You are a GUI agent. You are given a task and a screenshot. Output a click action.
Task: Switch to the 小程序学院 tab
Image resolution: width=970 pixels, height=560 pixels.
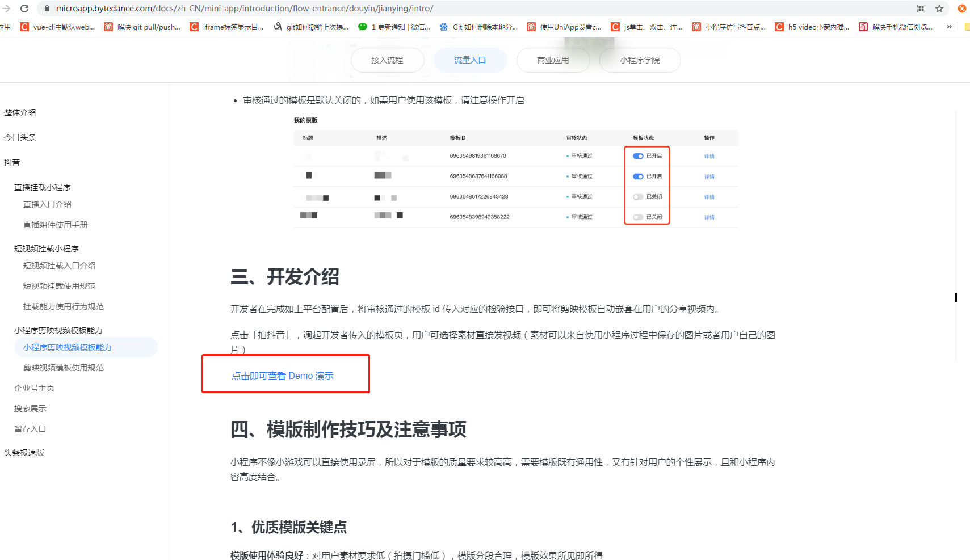(x=640, y=60)
